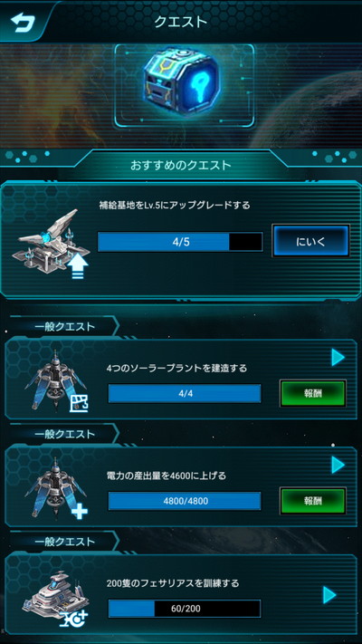Viewport: 362px width, 644px height.
Task: Open the blue mystery reward chest
Action: click(184, 84)
